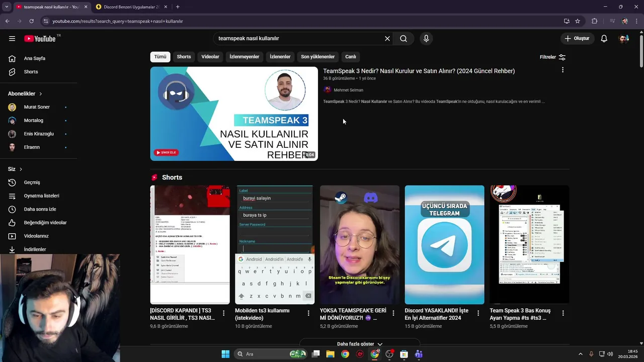The width and height of the screenshot is (644, 362).
Task: Open the YouTube hamburger guide menu
Action: [12, 39]
